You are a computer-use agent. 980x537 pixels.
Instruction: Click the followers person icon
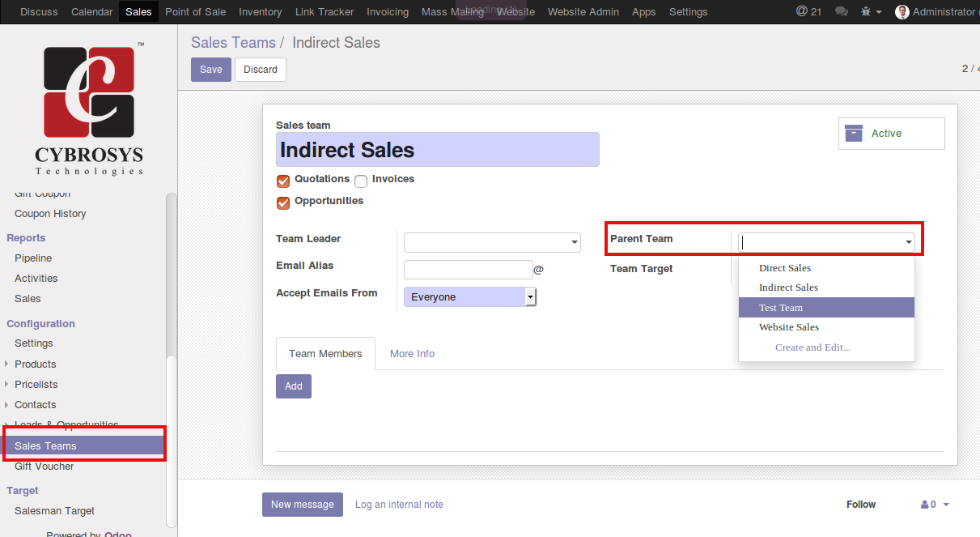click(x=925, y=505)
